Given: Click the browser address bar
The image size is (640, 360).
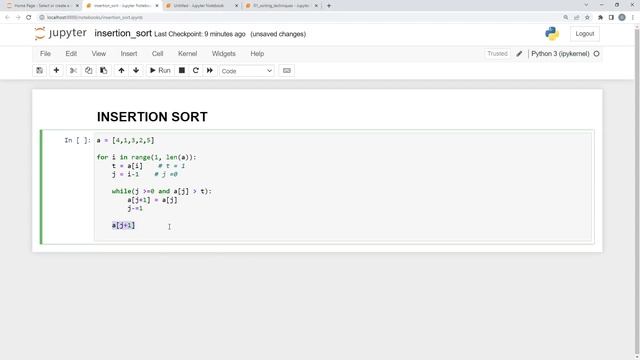Looking at the screenshot, I should (x=301, y=18).
